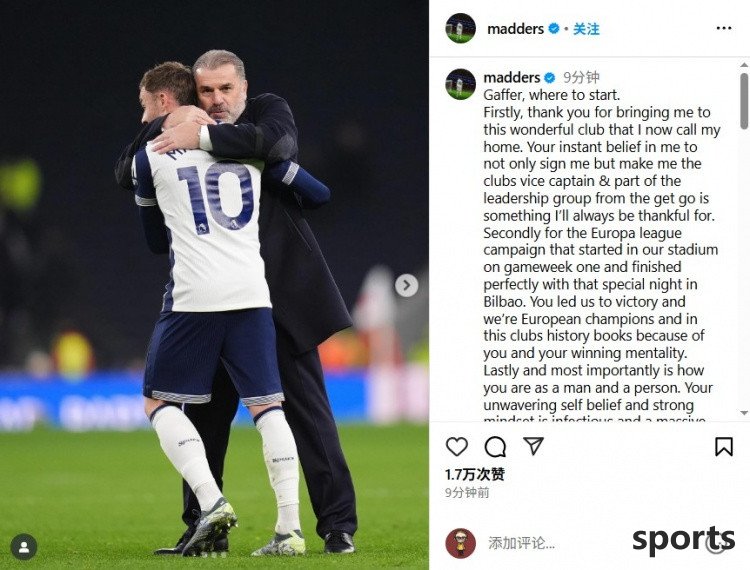Click the commenter avatar near comment box
The image size is (750, 570).
point(461,543)
